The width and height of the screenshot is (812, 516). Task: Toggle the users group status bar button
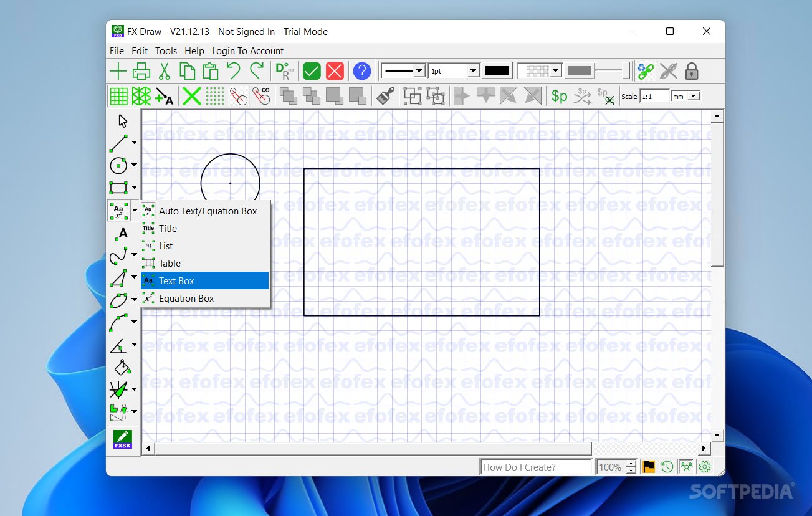tap(686, 467)
